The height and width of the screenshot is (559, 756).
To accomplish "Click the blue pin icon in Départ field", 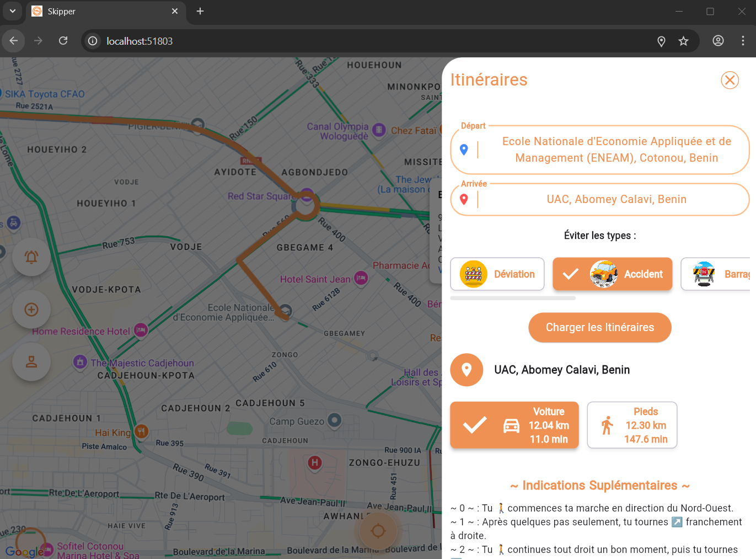I will click(464, 150).
